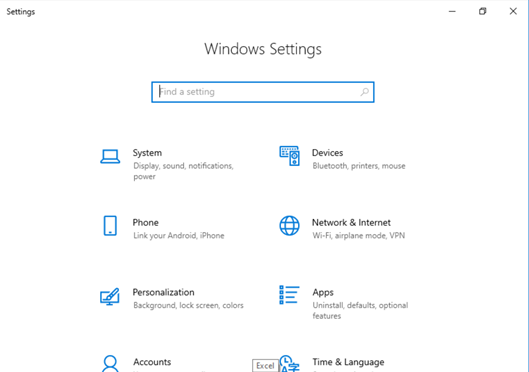Screen dimensions: 529x372
Task: Focus the Find a setting search field
Action: pos(263,92)
